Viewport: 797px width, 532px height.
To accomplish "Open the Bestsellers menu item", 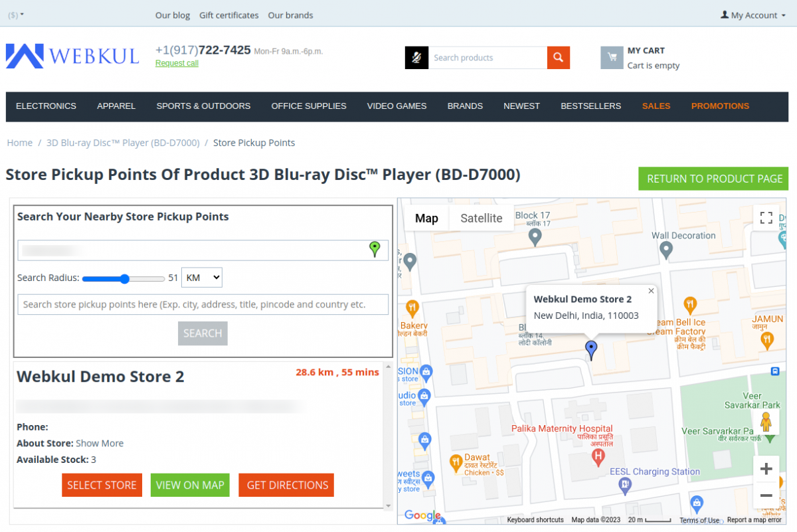I will 590,106.
